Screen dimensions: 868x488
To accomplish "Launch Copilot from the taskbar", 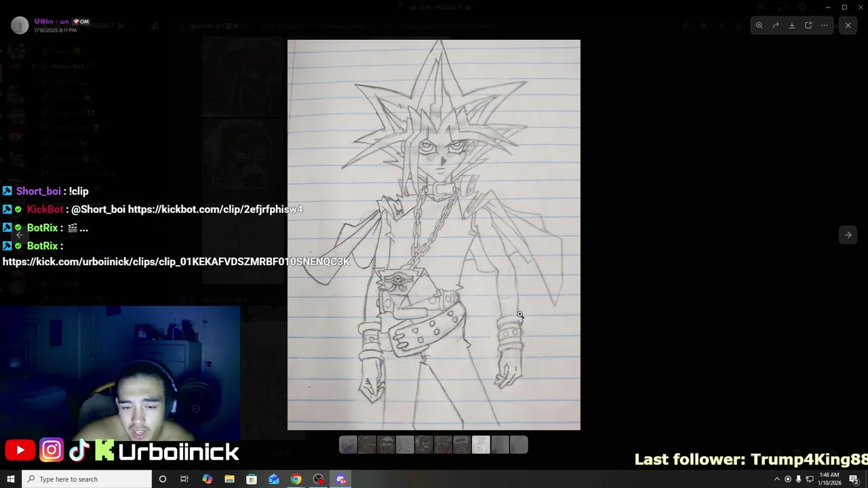I will (x=207, y=479).
